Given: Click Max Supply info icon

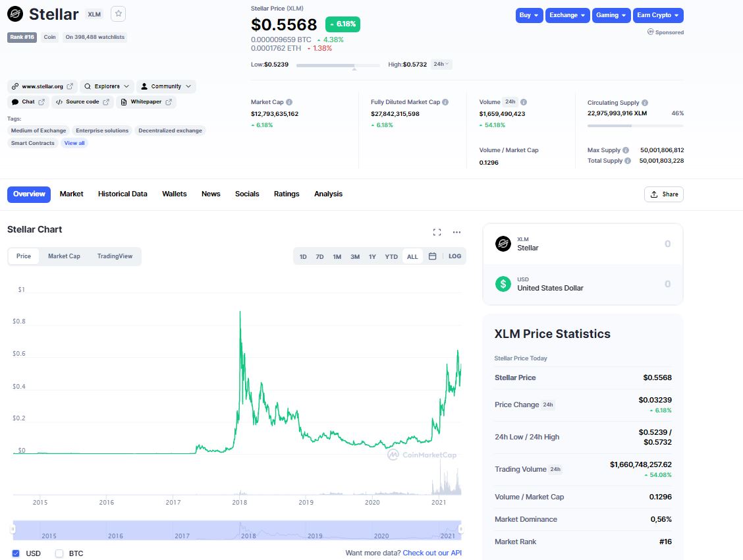Looking at the screenshot, I should click(x=626, y=150).
